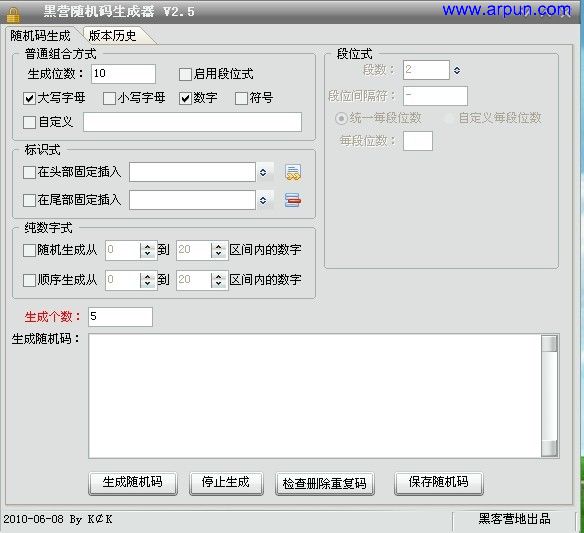Toggle the 大写字母 checkbox
The height and width of the screenshot is (533, 584).
[29, 98]
